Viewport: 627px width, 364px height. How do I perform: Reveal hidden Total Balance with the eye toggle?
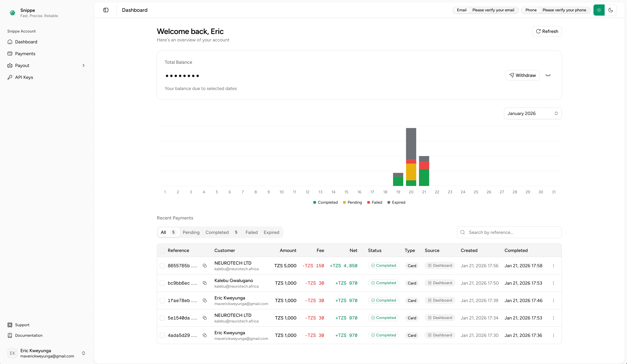pyautogui.click(x=548, y=75)
